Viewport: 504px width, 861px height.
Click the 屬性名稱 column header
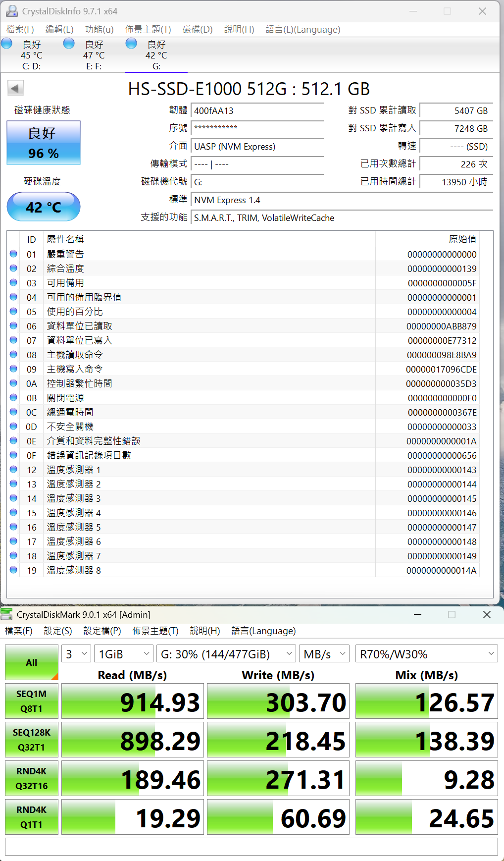(x=209, y=239)
